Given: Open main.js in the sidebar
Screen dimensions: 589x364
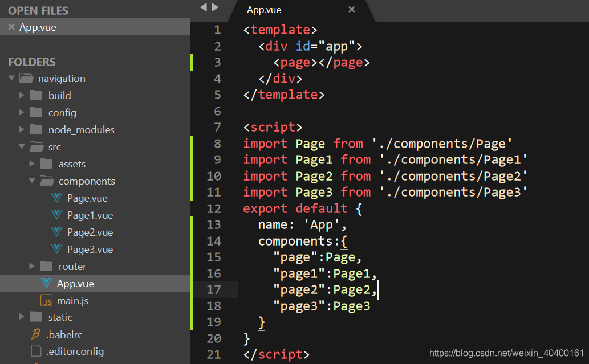Looking at the screenshot, I should pos(72,301).
